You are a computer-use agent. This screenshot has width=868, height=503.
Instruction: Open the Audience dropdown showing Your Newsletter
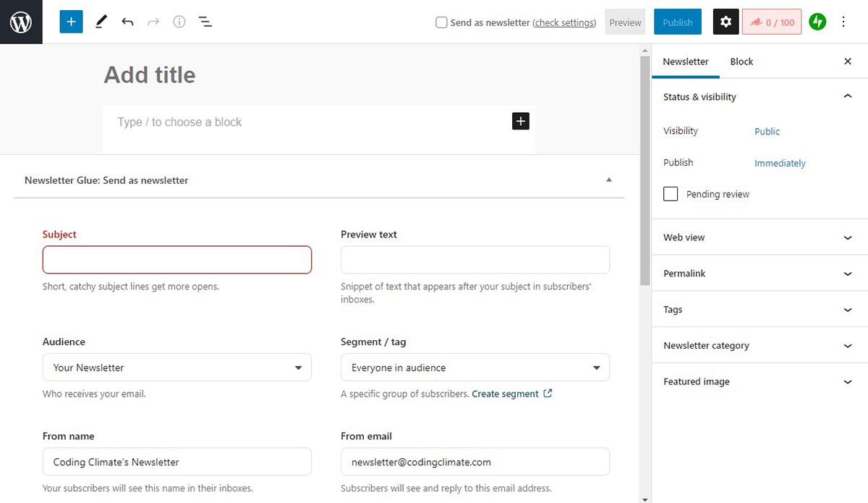coord(177,367)
